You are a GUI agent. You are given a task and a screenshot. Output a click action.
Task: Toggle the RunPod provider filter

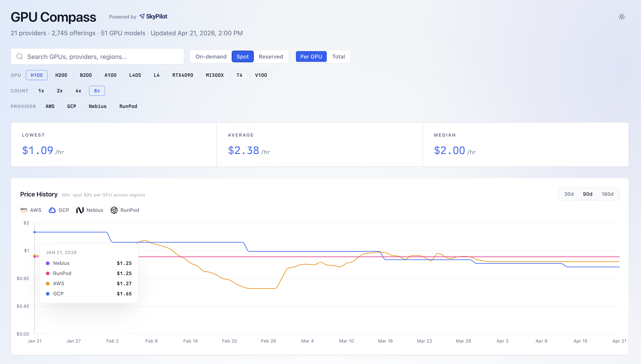pos(128,106)
